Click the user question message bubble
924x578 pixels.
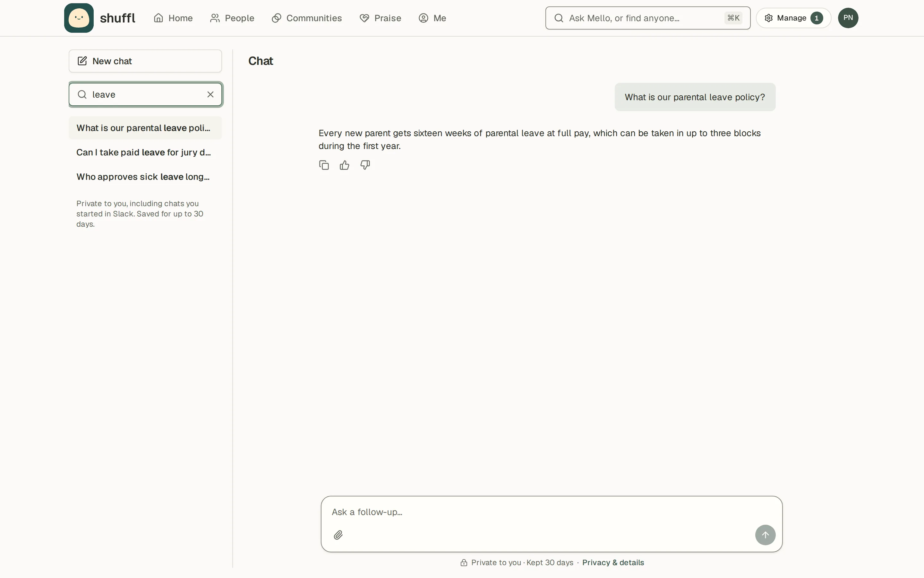[x=695, y=97]
